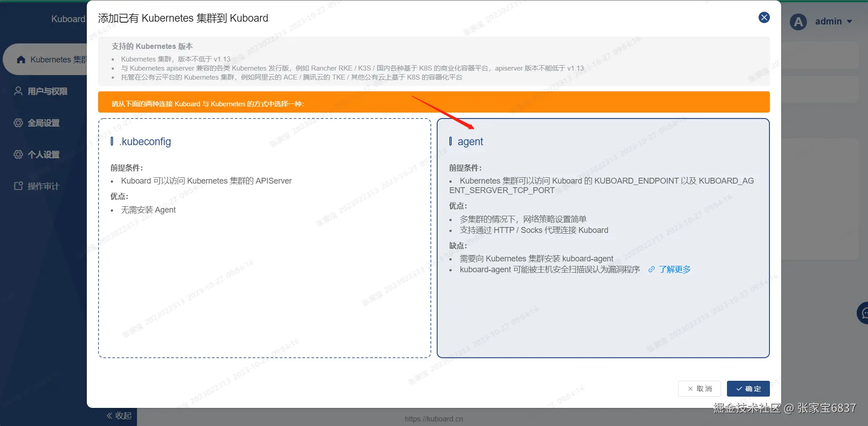
Task: Click the KUBOARD_ENDPOINT prerequisite line
Action: (602, 185)
